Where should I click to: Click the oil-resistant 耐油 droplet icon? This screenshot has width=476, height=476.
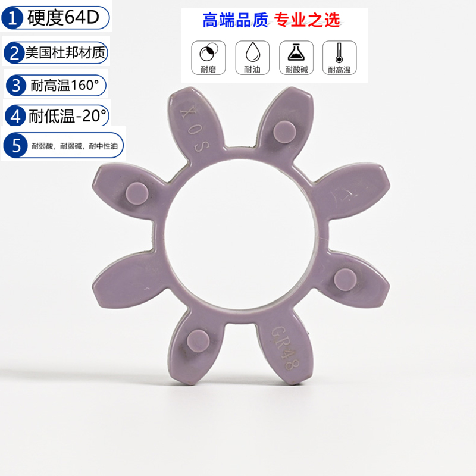tap(252, 58)
